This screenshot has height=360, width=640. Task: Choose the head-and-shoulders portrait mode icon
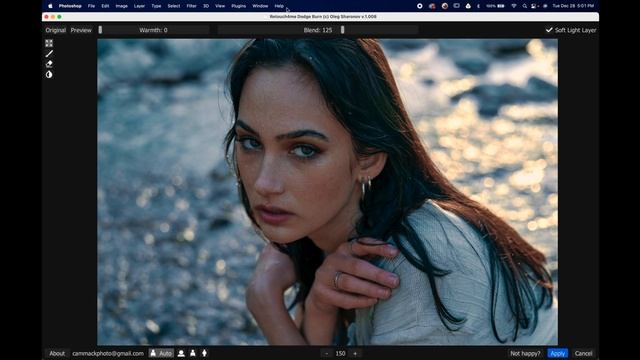click(181, 353)
